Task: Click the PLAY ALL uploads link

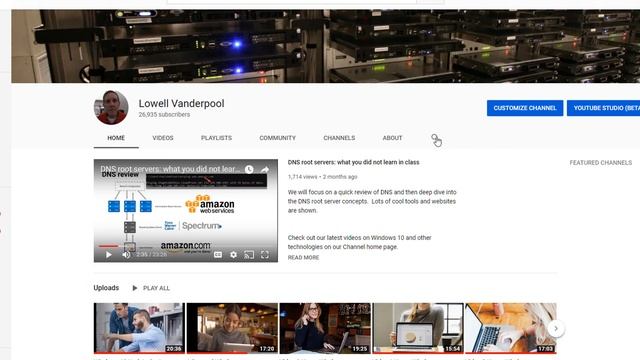Action: click(x=151, y=288)
